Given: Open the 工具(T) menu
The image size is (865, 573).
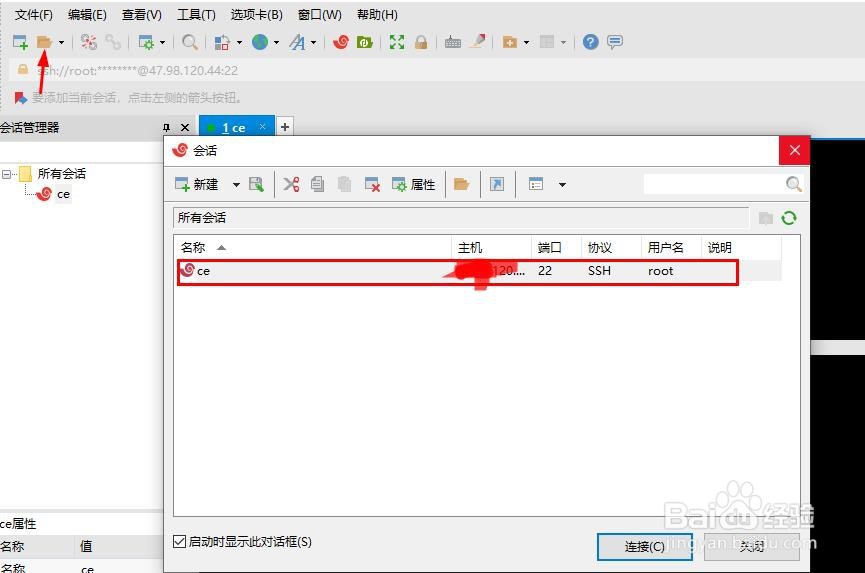Looking at the screenshot, I should pyautogui.click(x=196, y=15).
